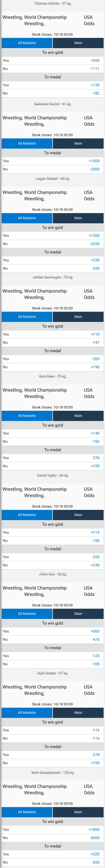
Task: Open All Markets tab for Logan Stieber
Action: pos(27,218)
